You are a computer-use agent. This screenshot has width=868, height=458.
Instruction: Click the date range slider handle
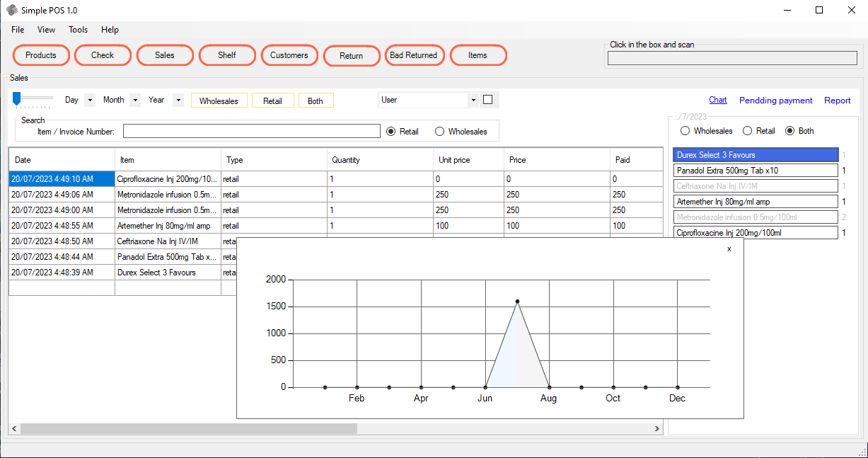click(16, 98)
